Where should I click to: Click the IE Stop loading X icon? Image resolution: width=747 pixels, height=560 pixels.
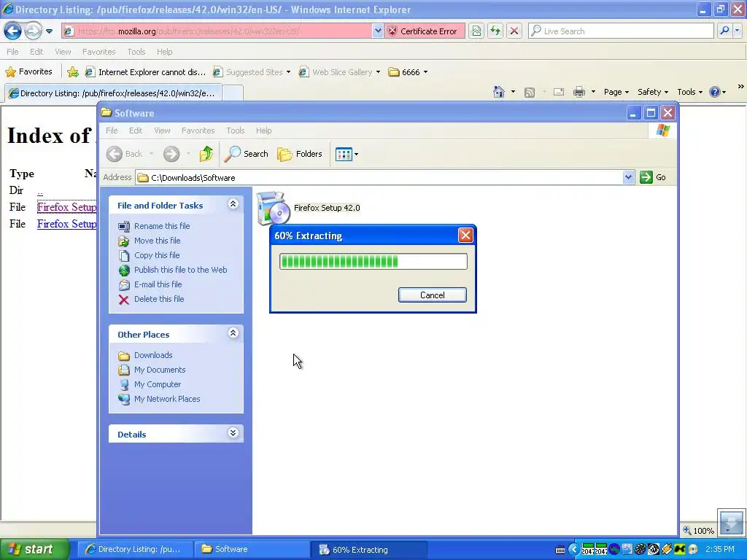tap(514, 31)
